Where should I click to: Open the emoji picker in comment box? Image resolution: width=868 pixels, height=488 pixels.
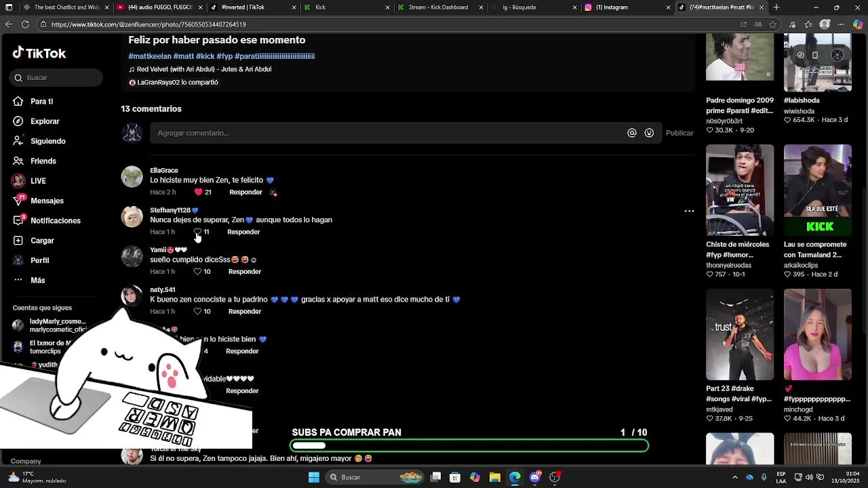pyautogui.click(x=649, y=133)
